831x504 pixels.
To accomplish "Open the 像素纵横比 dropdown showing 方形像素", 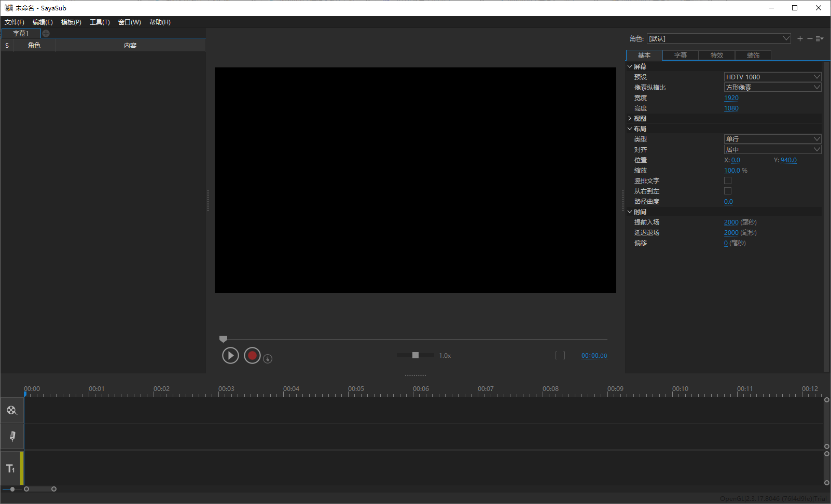I will 772,87.
